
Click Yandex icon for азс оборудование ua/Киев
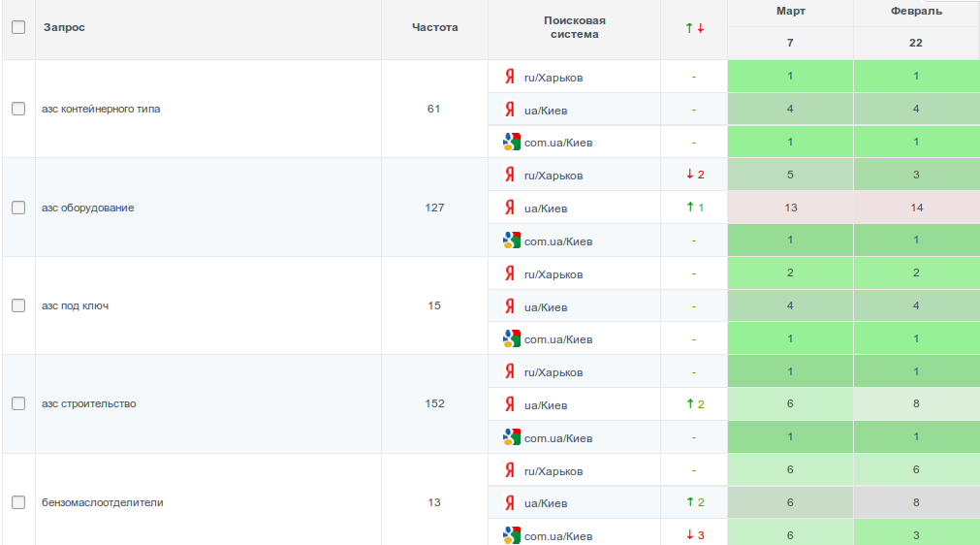[x=510, y=208]
